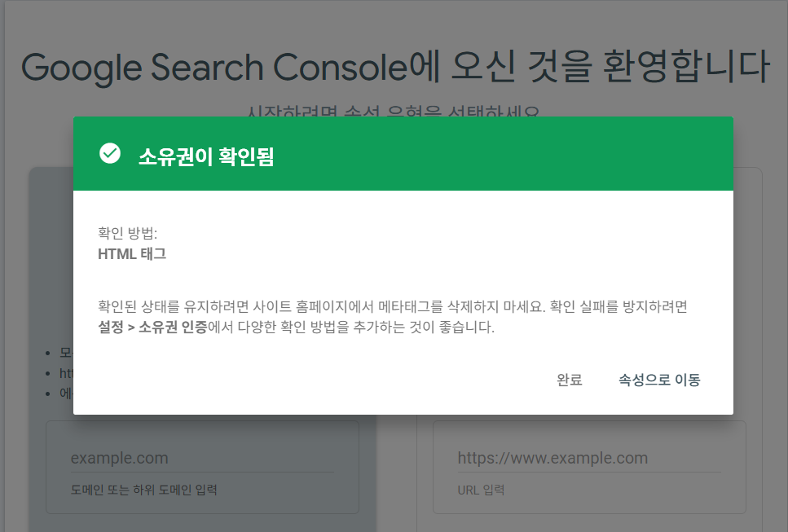Click the '완료' button to close the dialog
Viewport: 788px width, 532px height.
coord(570,380)
